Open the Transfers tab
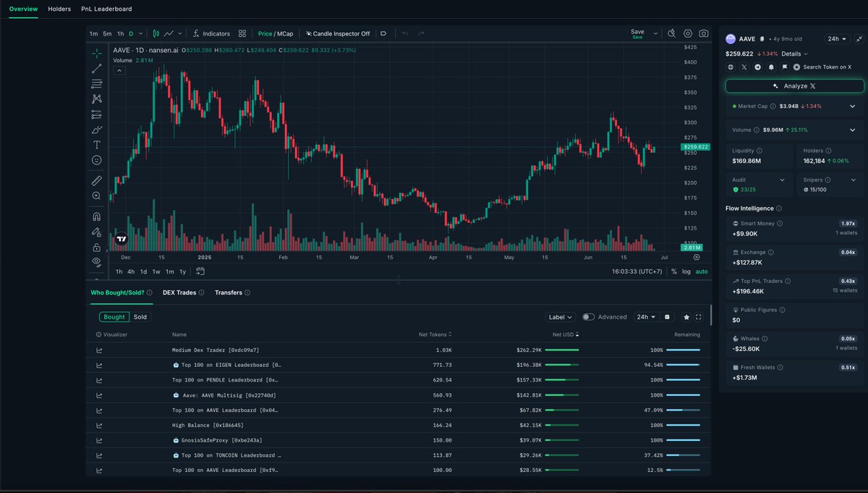This screenshot has width=868, height=493. (228, 292)
